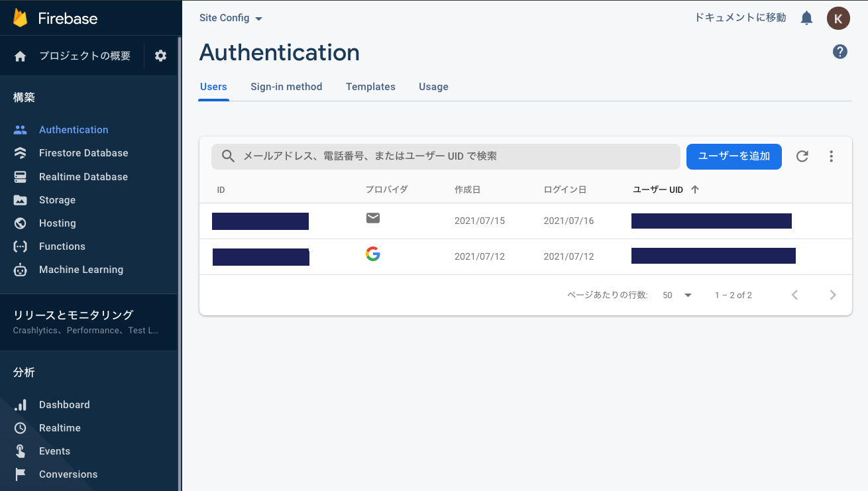Select Machine Learning in sidebar
Image resolution: width=868 pixels, height=491 pixels.
pyautogui.click(x=81, y=270)
